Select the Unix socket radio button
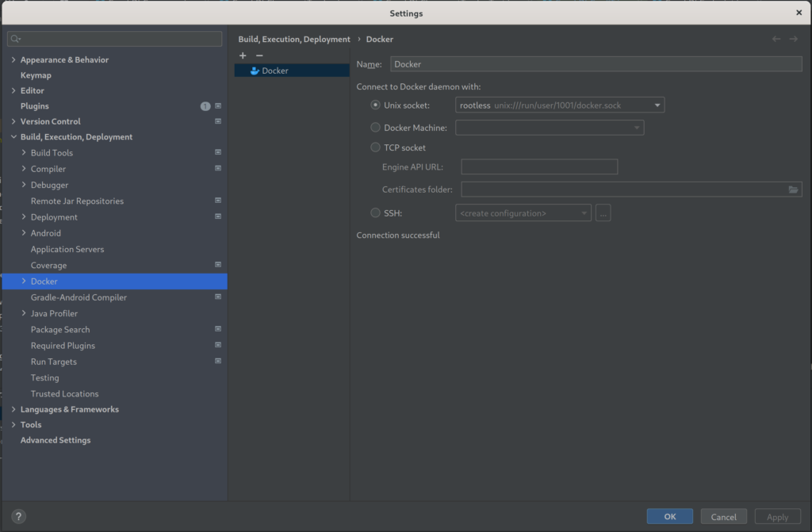 [375, 105]
